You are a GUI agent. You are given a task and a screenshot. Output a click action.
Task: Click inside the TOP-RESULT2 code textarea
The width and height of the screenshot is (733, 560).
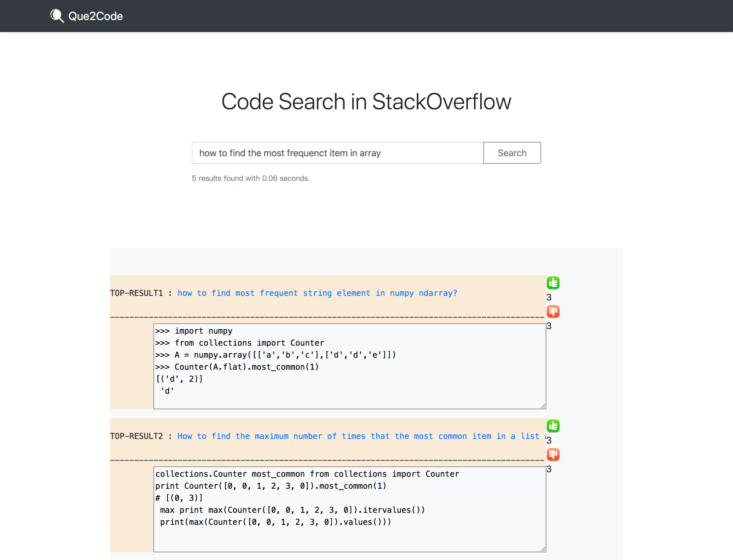[x=350, y=509]
